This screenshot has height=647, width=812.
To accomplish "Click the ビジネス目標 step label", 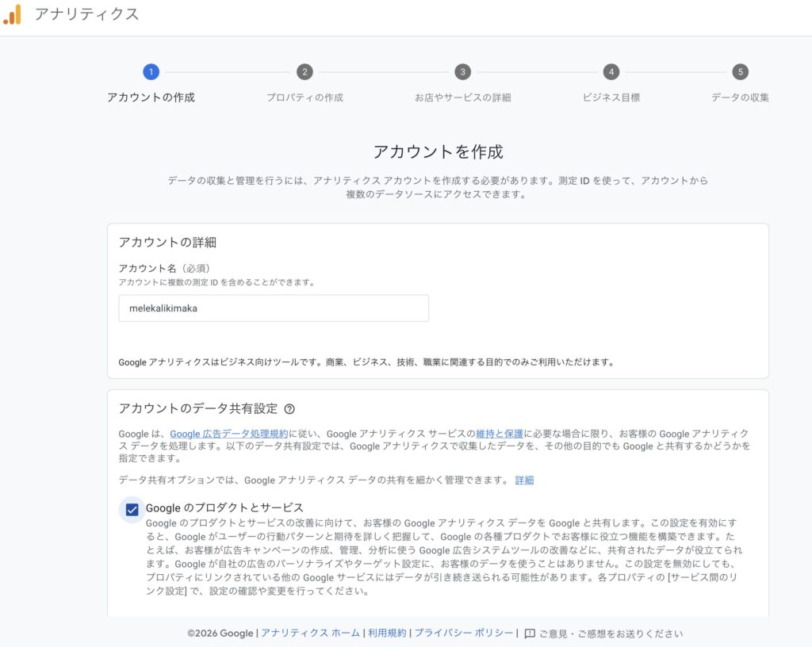I will [x=611, y=98].
